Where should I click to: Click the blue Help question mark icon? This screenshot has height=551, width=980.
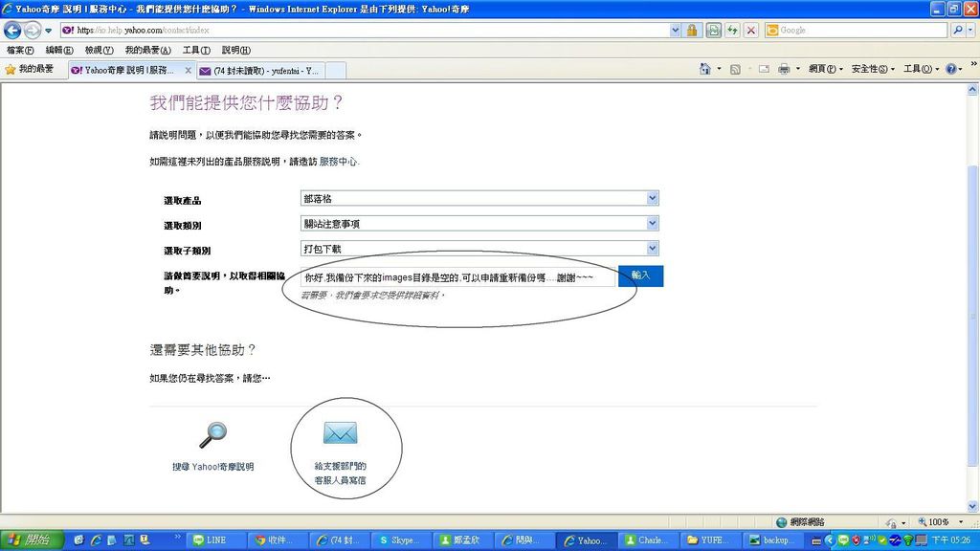click(950, 69)
